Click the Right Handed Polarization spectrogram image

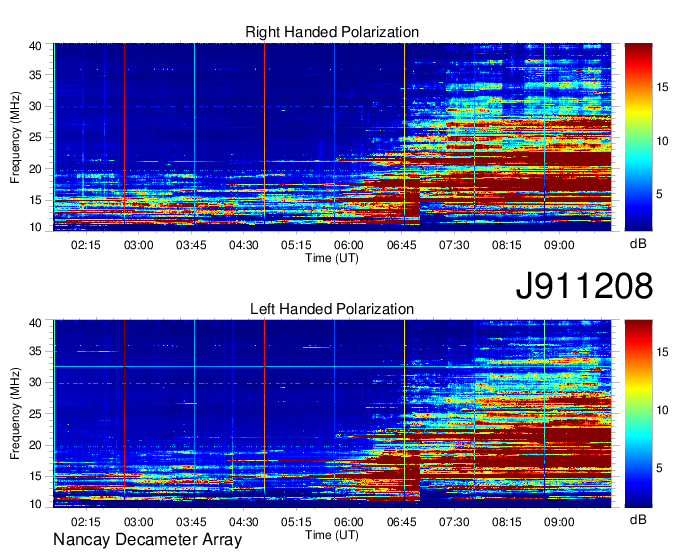click(x=332, y=137)
